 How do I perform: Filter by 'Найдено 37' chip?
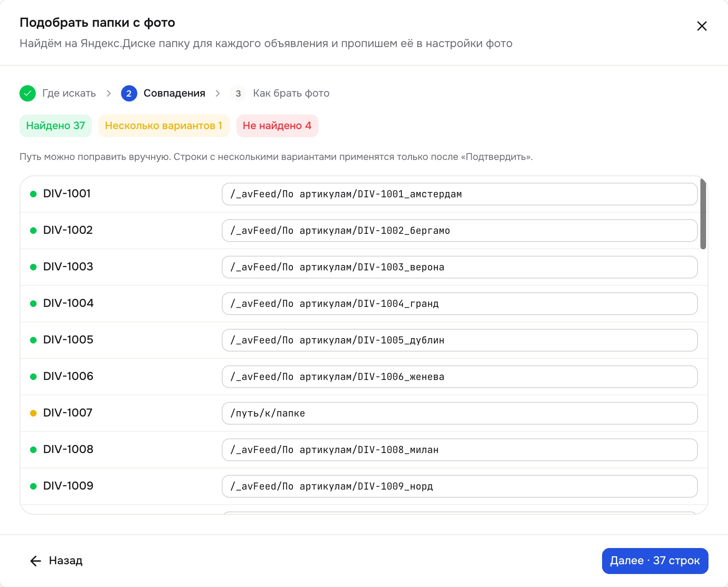point(56,126)
